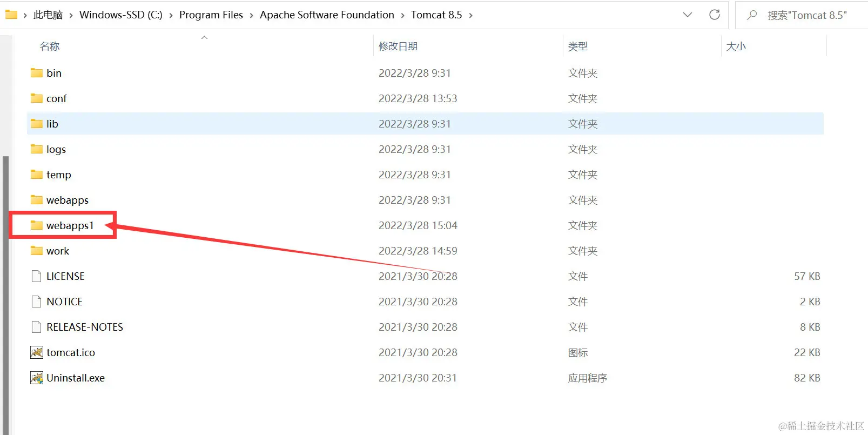Click the conf date 2022/3/28 13:53
This screenshot has width=868, height=435.
pyautogui.click(x=418, y=98)
